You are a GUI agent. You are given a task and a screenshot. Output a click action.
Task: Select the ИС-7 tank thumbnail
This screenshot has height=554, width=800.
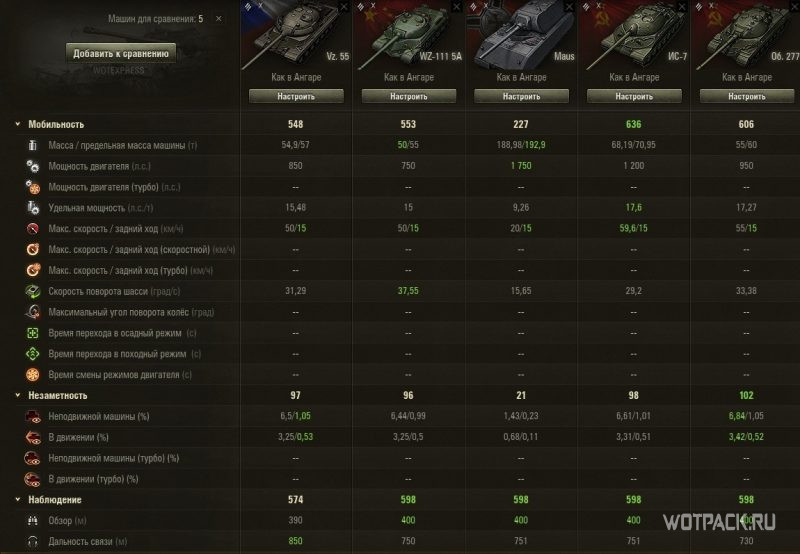coord(634,36)
